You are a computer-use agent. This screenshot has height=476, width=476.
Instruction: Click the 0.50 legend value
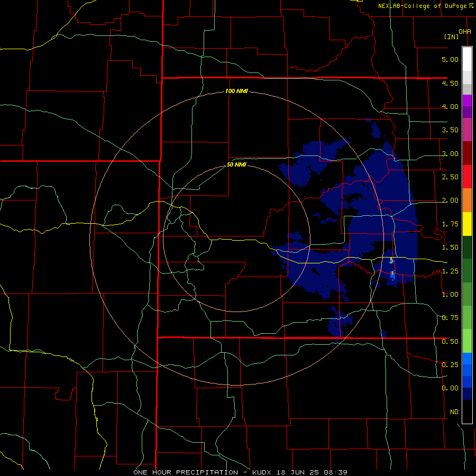(x=450, y=342)
